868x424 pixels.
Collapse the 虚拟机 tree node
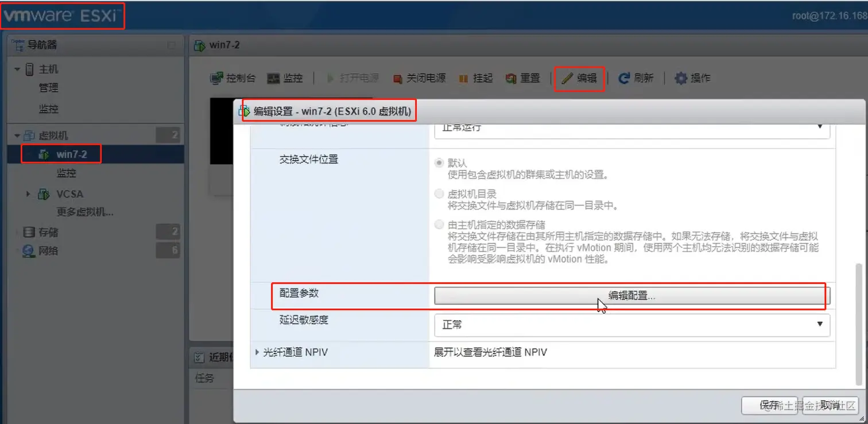[x=17, y=136]
